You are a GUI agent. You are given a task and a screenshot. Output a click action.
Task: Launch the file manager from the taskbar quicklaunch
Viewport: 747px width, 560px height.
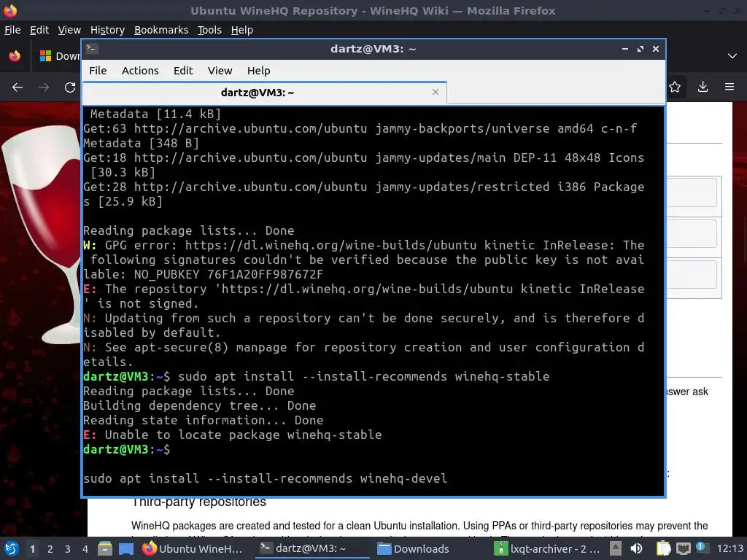(x=105, y=548)
